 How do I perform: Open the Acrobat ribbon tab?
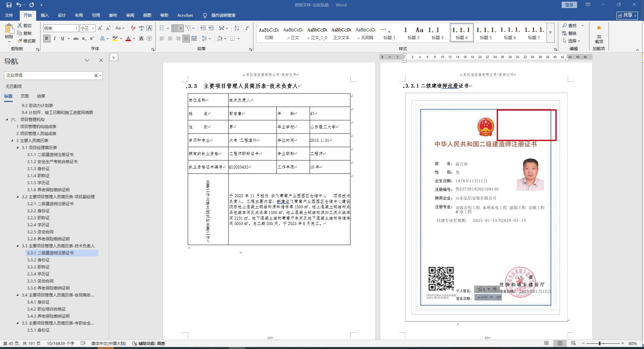185,15
